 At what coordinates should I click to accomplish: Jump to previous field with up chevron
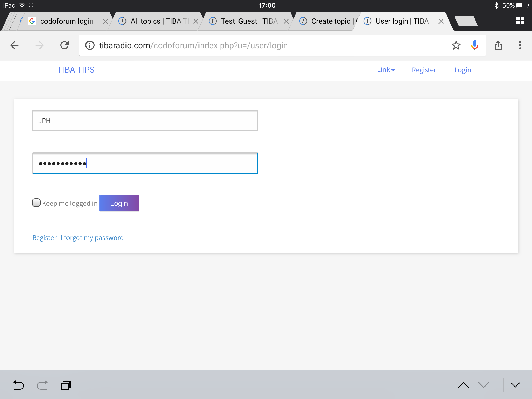point(463,385)
